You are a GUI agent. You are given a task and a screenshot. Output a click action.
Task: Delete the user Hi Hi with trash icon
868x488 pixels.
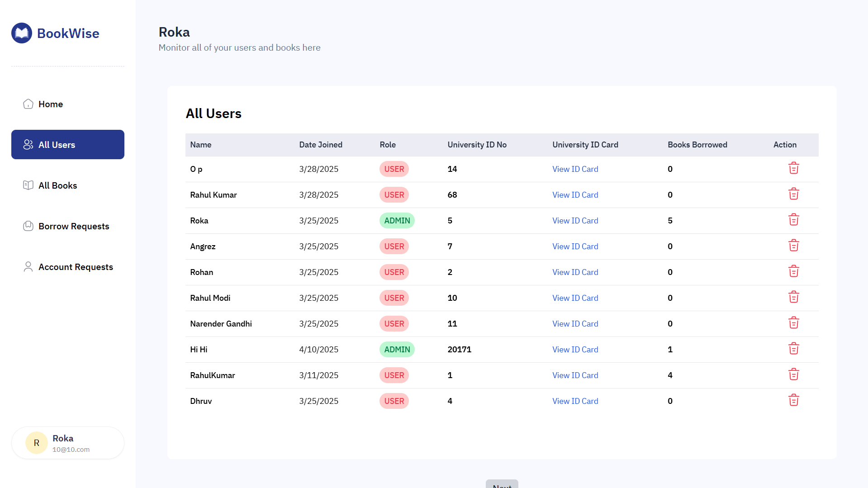coord(794,348)
